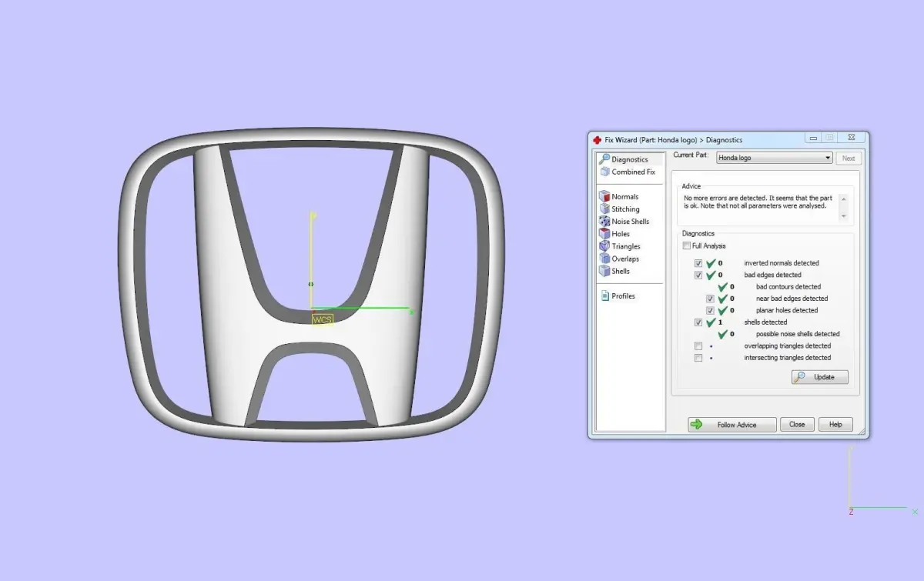This screenshot has width=924, height=581.
Task: Click green checkmark beside possible noise shells
Action: (x=723, y=334)
